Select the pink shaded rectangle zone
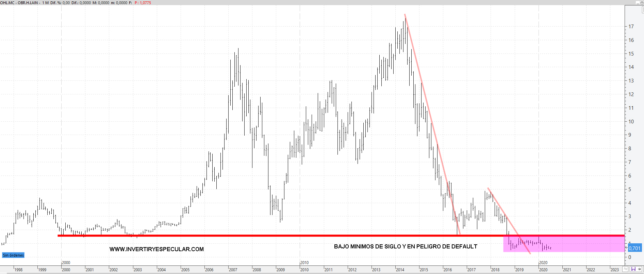The image size is (644, 274). click(578, 247)
